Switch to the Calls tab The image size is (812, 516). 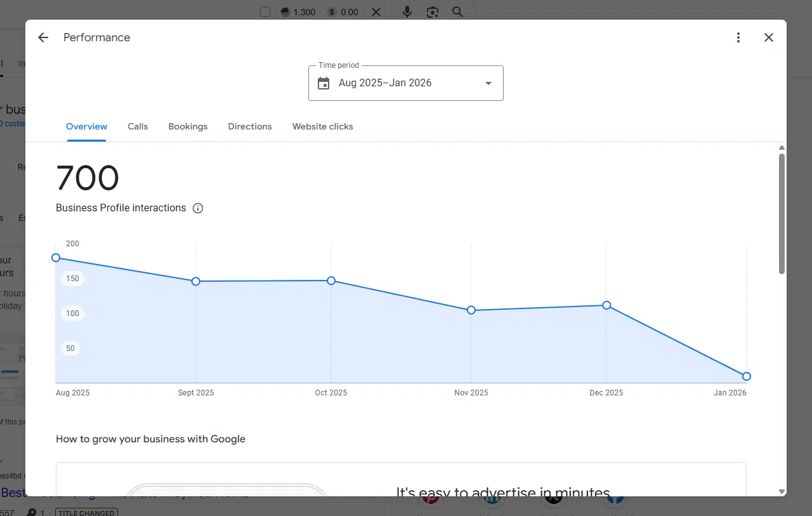[x=138, y=126]
